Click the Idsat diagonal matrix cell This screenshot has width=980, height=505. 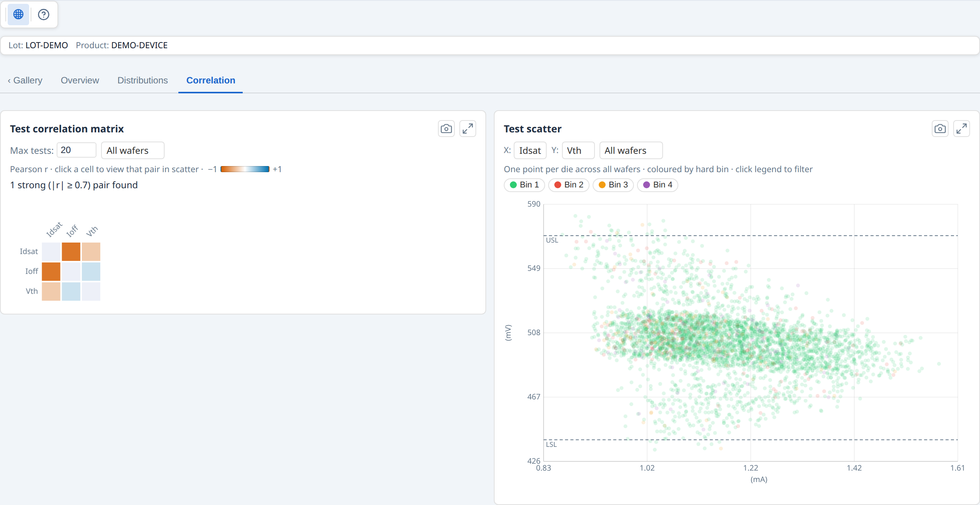pos(51,251)
